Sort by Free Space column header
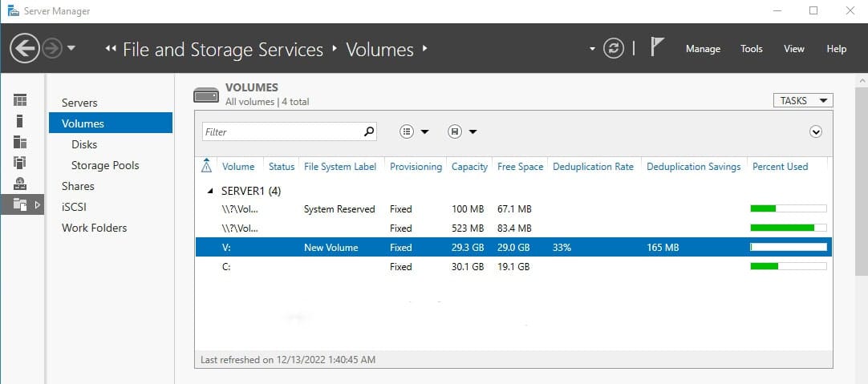 (x=521, y=167)
